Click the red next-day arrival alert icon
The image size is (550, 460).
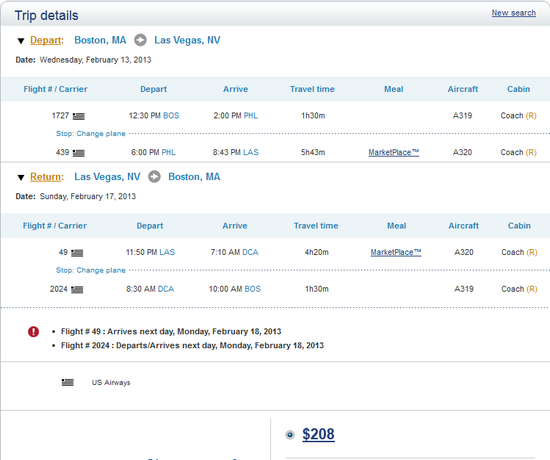point(34,332)
